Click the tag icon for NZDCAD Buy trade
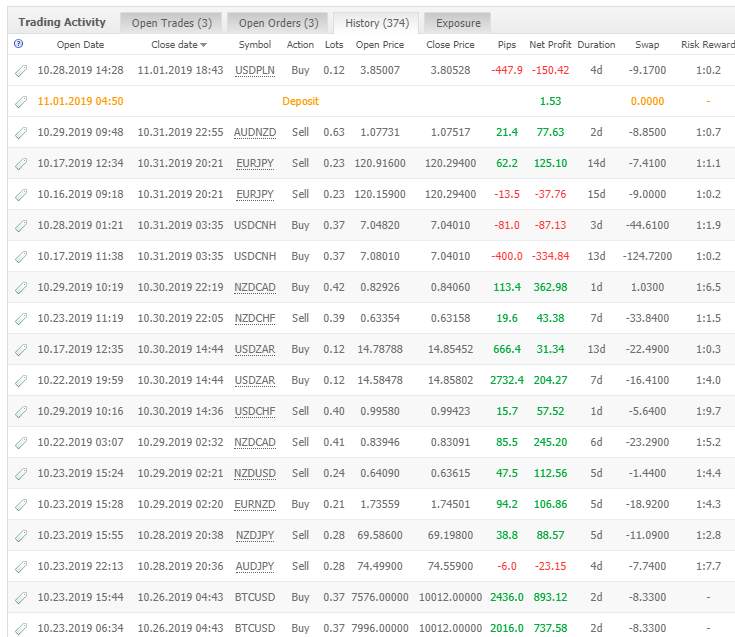 click(x=21, y=288)
